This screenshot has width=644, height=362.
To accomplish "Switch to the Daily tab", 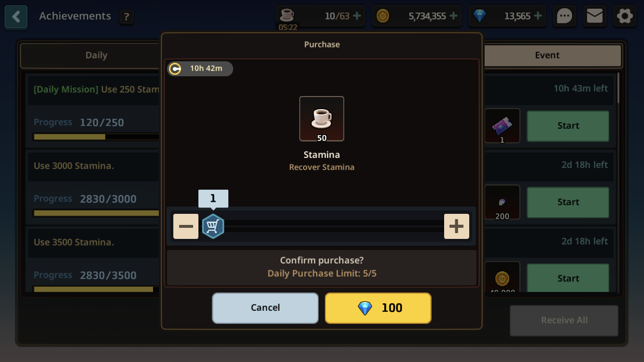I will tap(96, 55).
